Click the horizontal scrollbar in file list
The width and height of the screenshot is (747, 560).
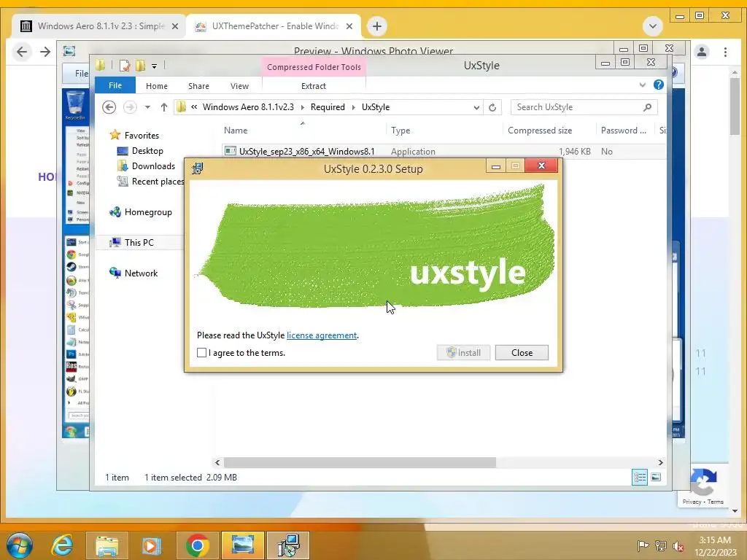click(360, 462)
